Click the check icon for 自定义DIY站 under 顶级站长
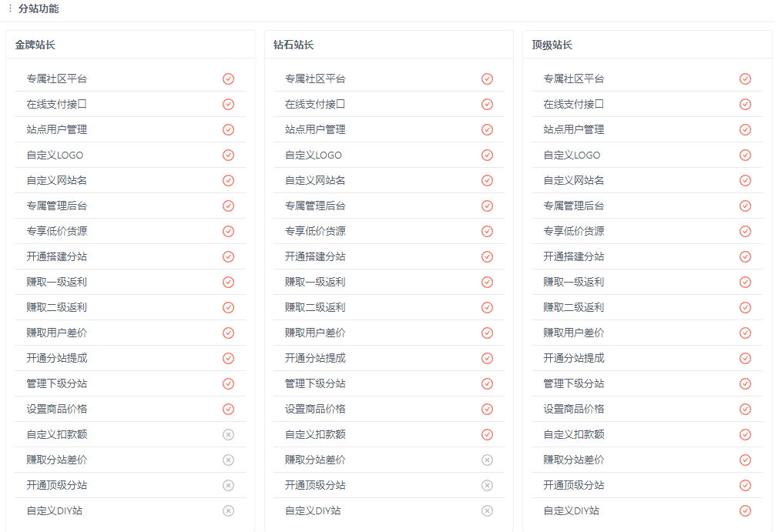The width and height of the screenshot is (775, 532). 746,510
